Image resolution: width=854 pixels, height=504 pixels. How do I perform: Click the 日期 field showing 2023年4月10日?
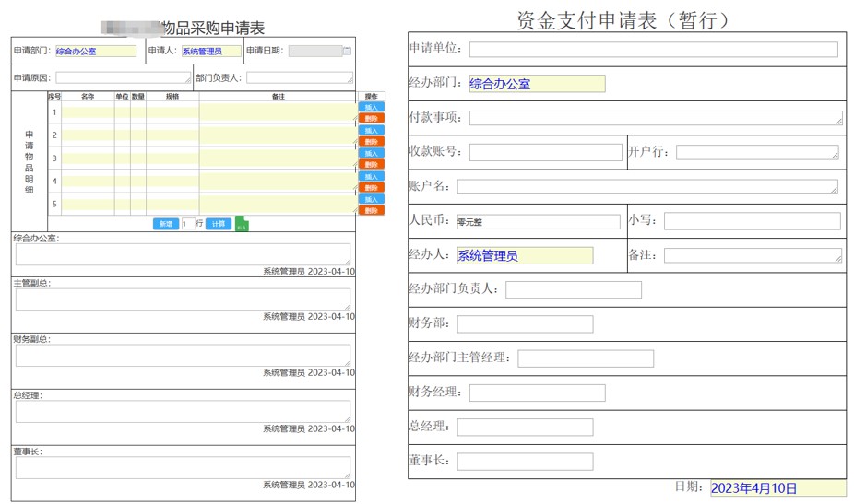[x=778, y=487]
